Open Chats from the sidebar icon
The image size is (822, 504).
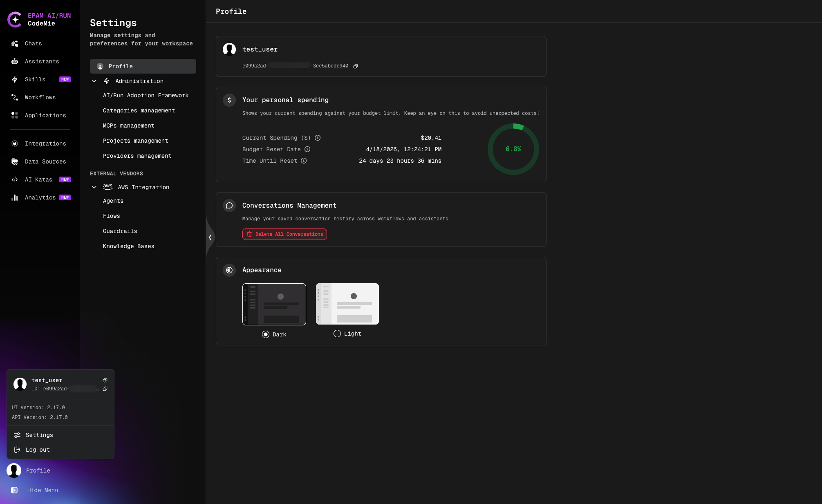15,43
